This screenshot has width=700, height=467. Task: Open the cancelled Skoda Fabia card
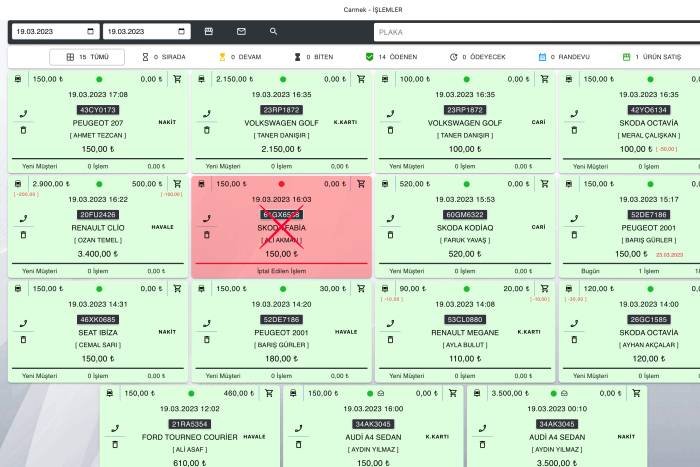(281, 228)
